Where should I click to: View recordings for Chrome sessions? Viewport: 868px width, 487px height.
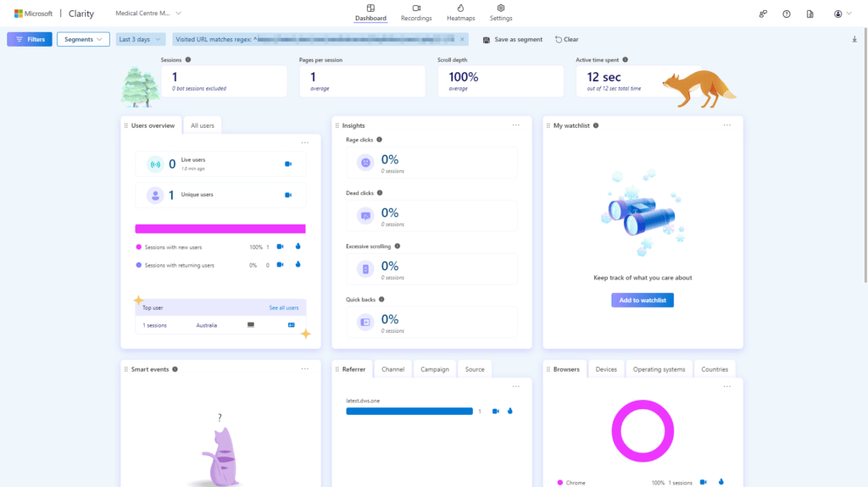click(703, 482)
